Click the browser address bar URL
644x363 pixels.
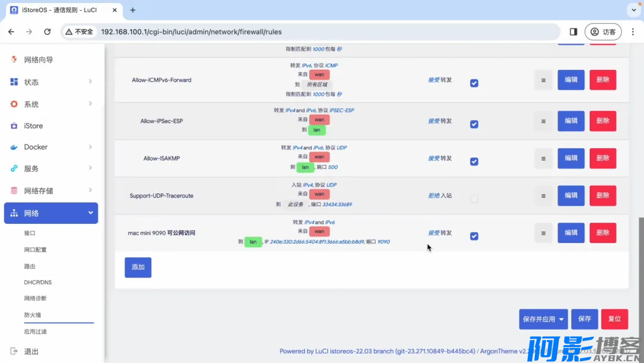click(x=191, y=32)
